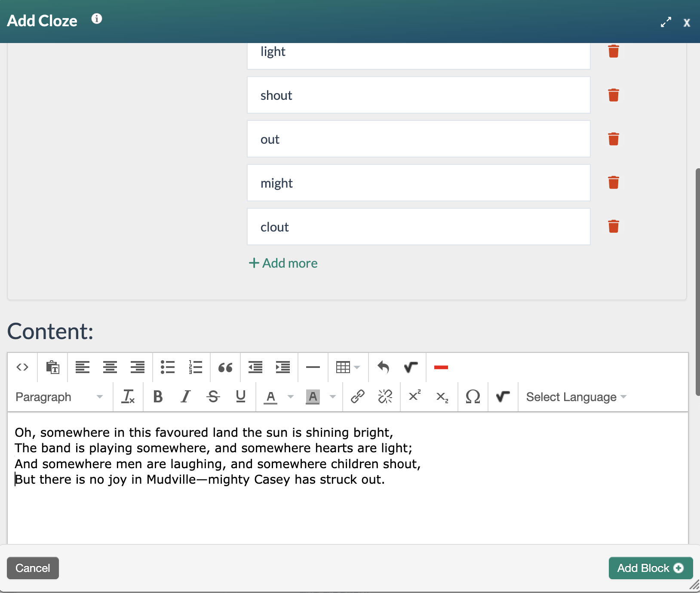
Task: Toggle bold formatting
Action: [x=158, y=396]
